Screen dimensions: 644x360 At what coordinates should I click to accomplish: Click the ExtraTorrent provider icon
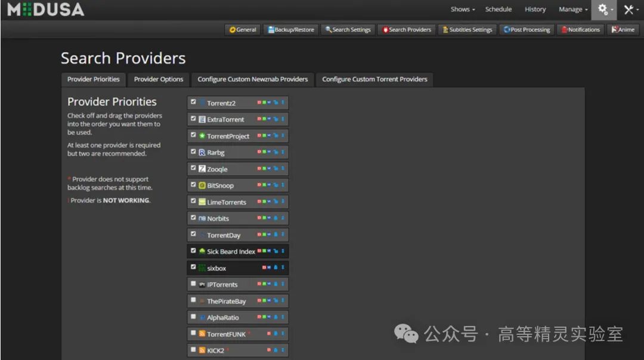pyautogui.click(x=202, y=119)
